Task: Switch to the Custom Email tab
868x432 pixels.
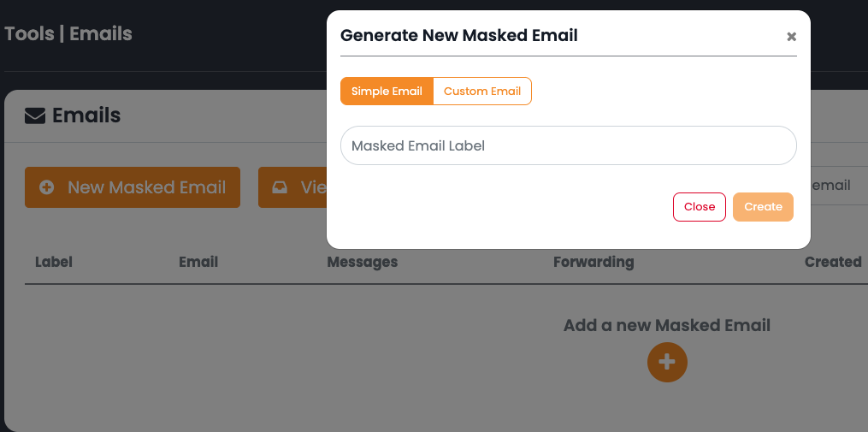Action: click(x=482, y=91)
